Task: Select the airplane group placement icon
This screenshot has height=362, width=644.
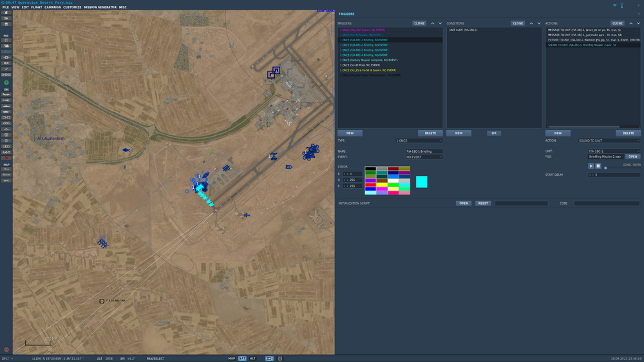Action: tap(6, 95)
